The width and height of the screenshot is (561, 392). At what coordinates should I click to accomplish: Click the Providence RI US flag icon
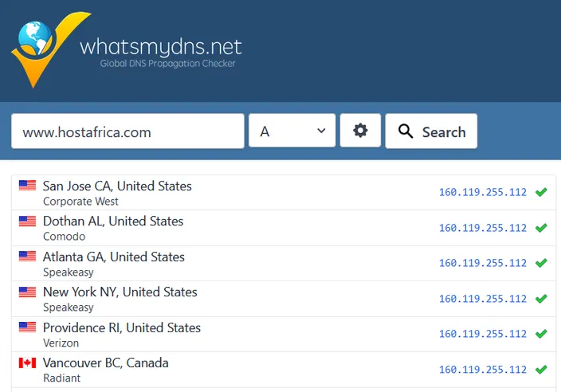(27, 327)
